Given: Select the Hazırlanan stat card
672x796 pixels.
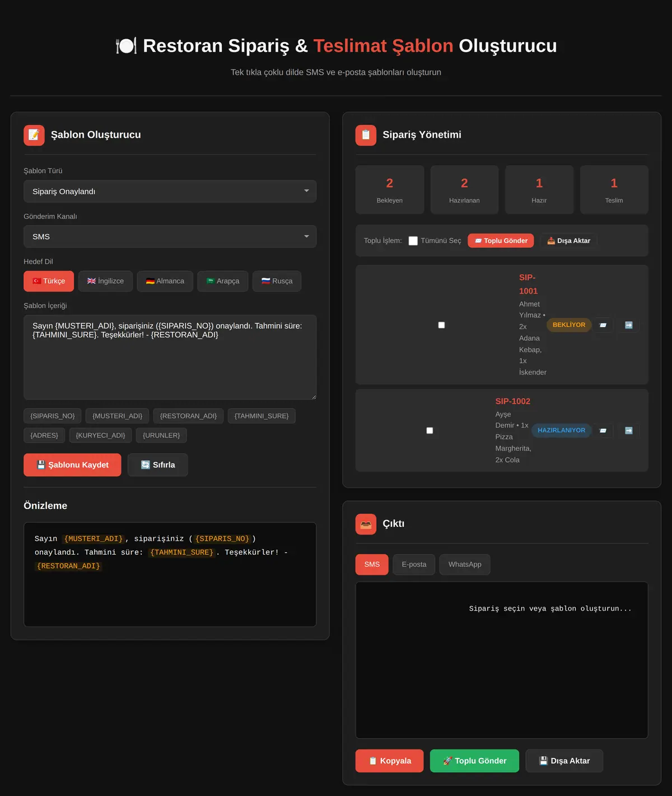Looking at the screenshot, I should (464, 190).
